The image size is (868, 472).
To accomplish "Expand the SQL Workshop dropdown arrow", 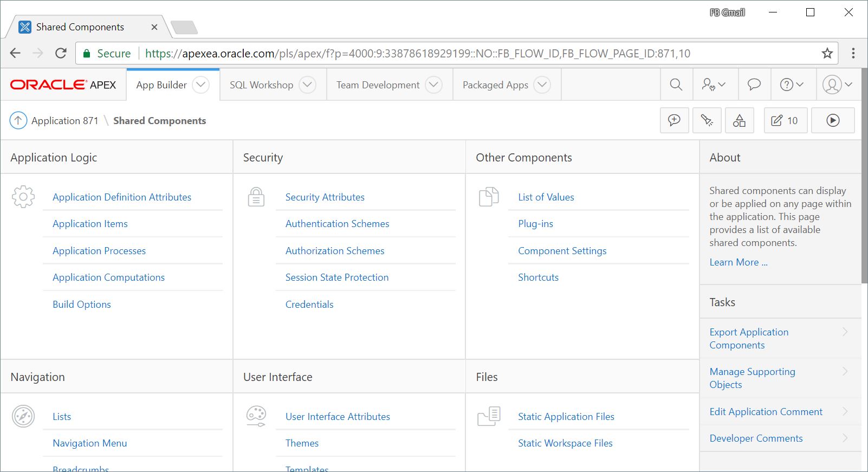I will tap(307, 85).
